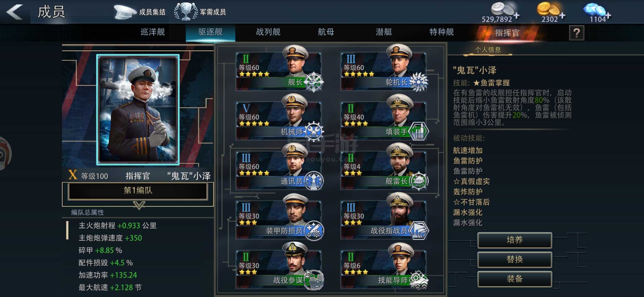Add silver coins with plus icon
Viewport: 644px width, 297px height.
(516, 15)
